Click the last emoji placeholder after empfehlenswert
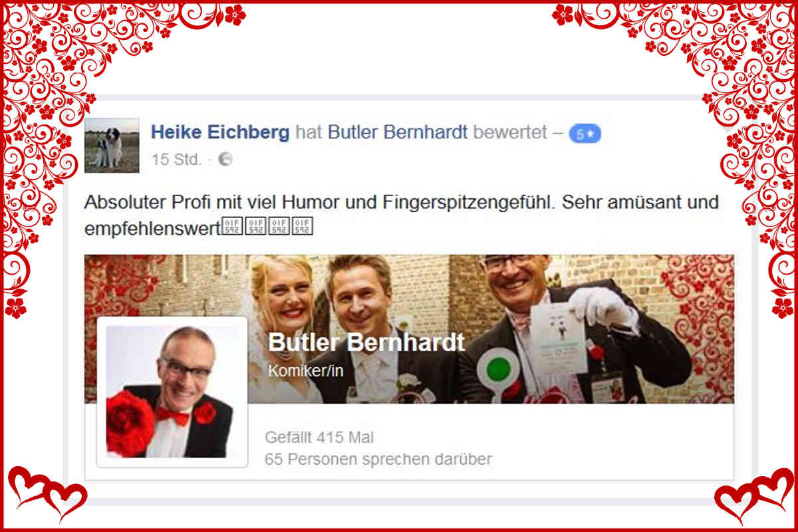This screenshot has width=798, height=532. (302, 227)
